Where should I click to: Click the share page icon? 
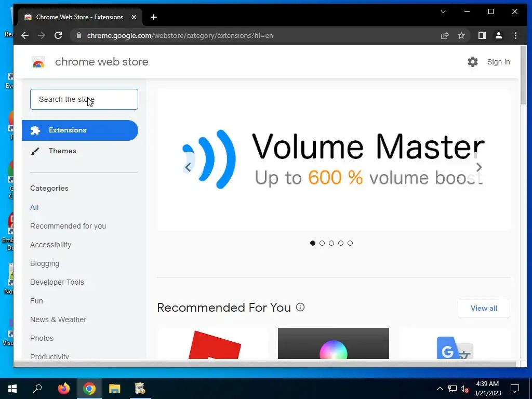pyautogui.click(x=445, y=35)
